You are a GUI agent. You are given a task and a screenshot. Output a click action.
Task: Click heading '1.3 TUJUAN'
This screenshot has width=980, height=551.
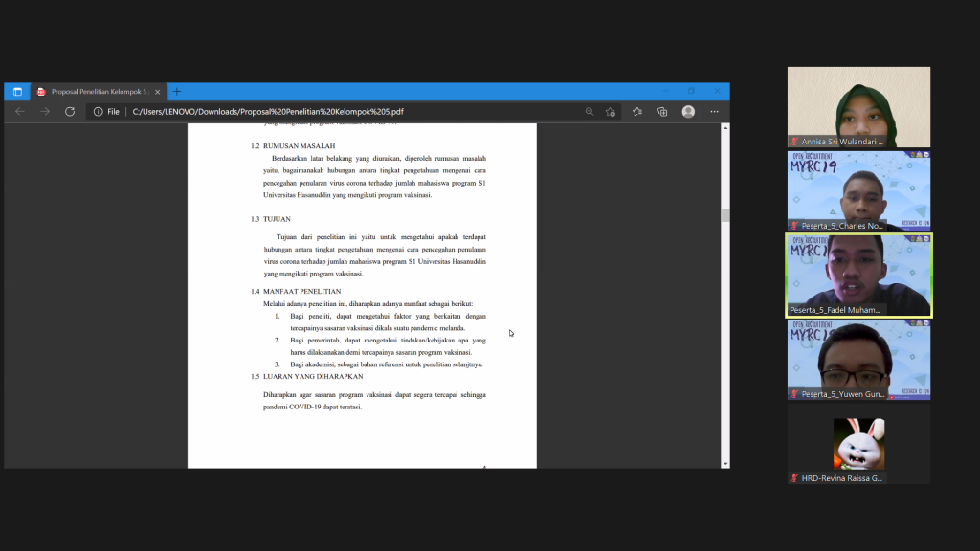point(271,219)
